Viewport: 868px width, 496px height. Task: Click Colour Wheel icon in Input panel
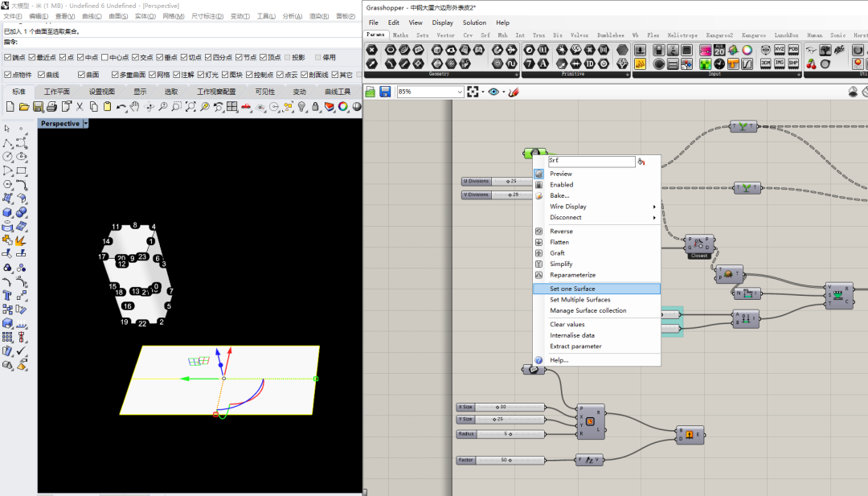(747, 51)
